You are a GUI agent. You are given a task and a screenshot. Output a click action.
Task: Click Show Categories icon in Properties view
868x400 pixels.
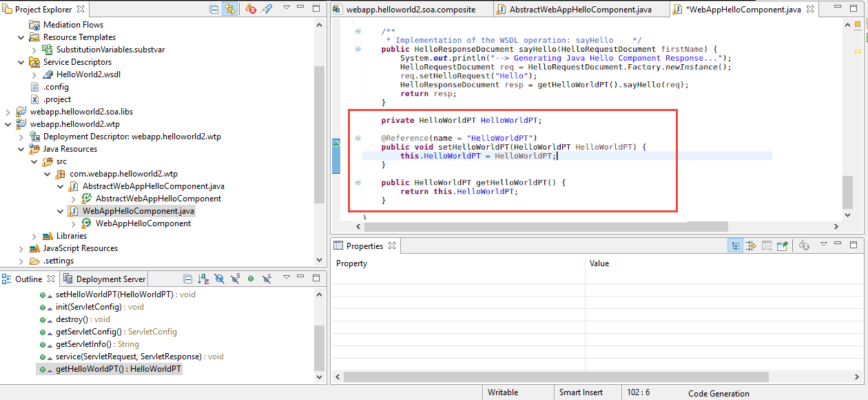(x=736, y=246)
